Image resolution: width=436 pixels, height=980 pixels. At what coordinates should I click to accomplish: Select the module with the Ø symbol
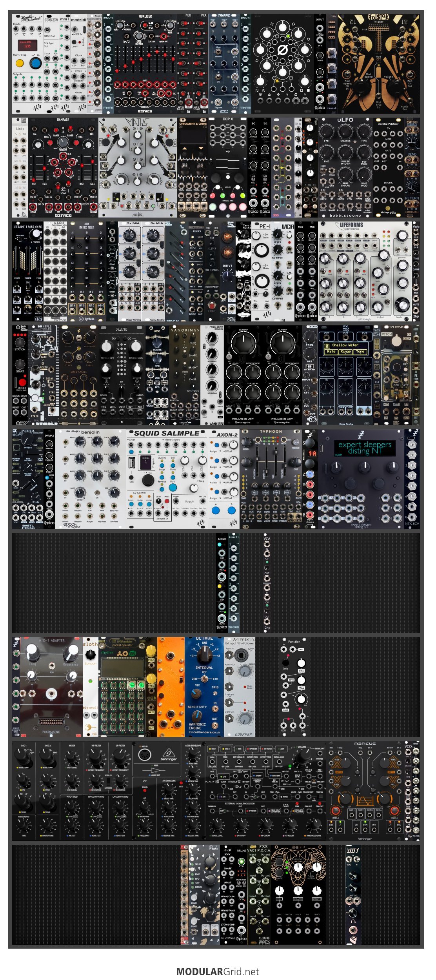click(x=283, y=64)
